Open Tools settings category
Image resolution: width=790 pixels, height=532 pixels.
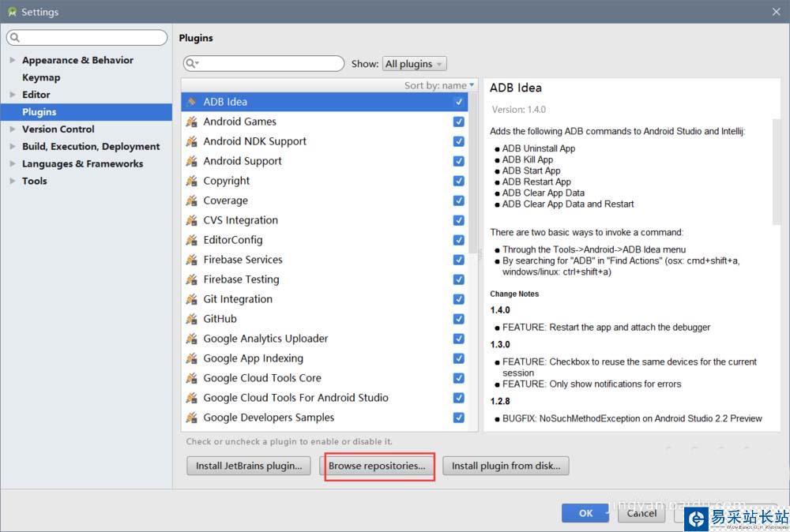[x=34, y=182]
